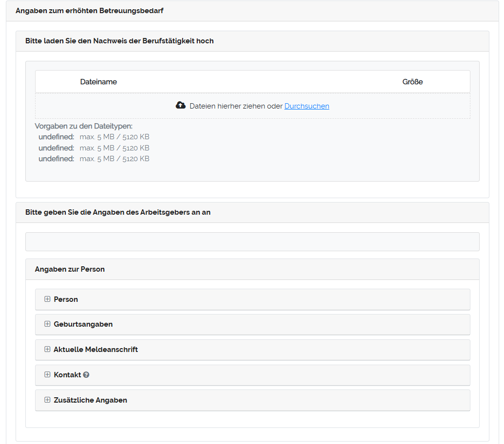Expand the Geburtsangaben section label

[83, 324]
